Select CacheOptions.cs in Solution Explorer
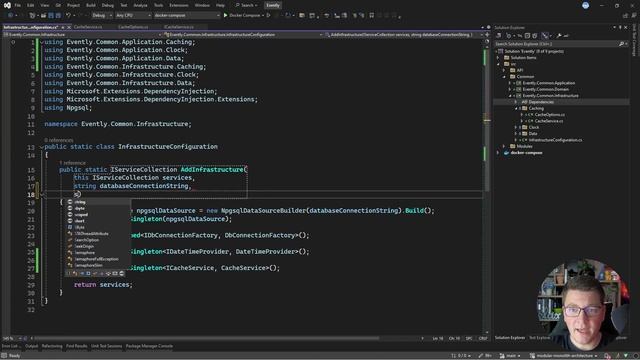This screenshot has width=640, height=360. 550,115
